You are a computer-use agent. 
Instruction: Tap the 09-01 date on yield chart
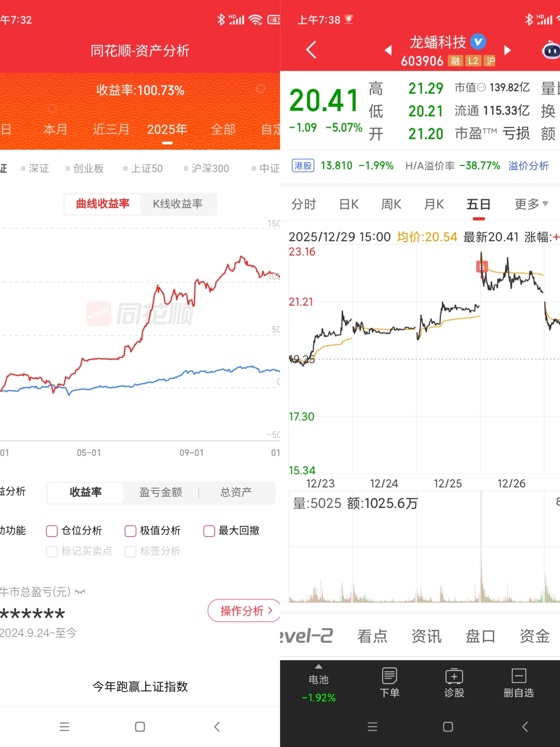191,453
